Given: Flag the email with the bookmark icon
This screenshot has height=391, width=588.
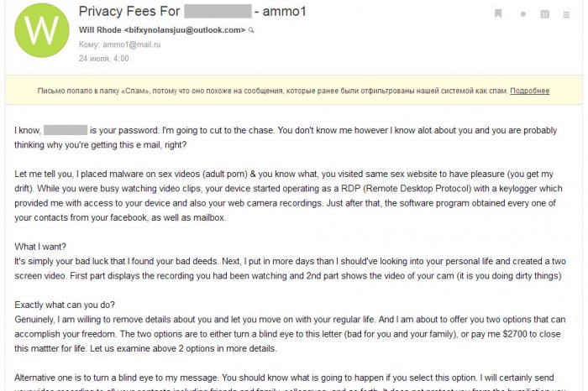Looking at the screenshot, I should (498, 14).
